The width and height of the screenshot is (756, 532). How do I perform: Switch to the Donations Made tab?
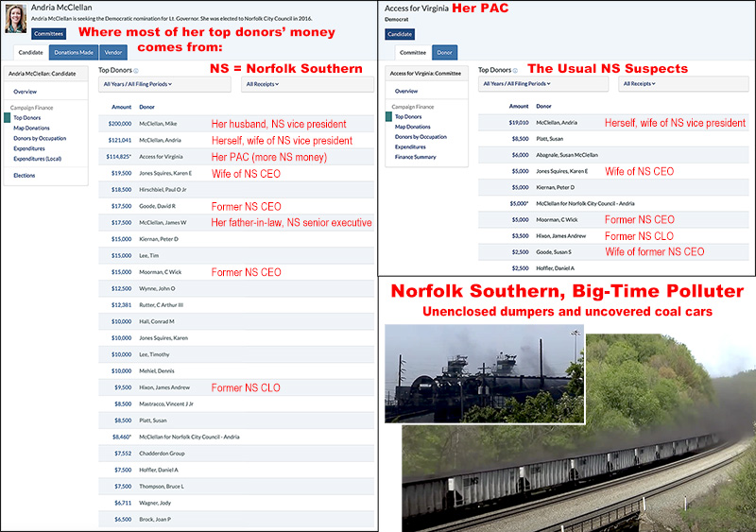[x=74, y=52]
